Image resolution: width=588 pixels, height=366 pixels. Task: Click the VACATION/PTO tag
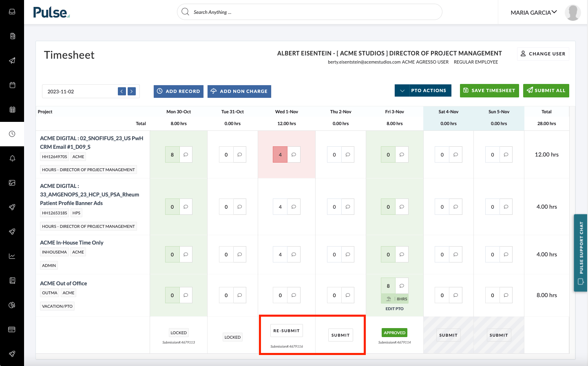57,306
